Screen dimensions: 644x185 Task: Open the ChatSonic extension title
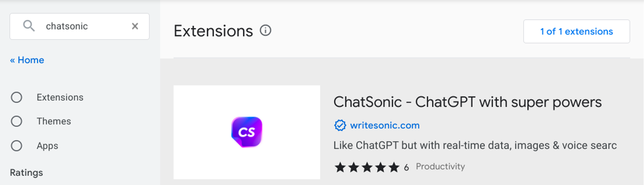pyautogui.click(x=467, y=102)
